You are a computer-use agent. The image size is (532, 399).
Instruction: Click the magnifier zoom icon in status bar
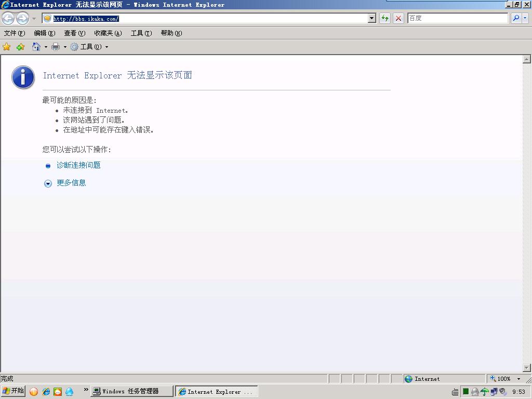493,378
